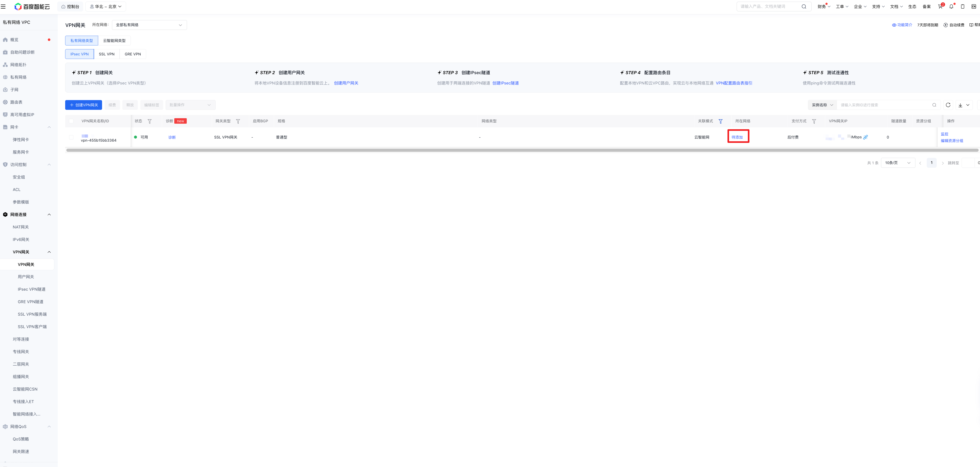Open the 企业 top menu
The width and height of the screenshot is (980, 467).
click(860, 6)
